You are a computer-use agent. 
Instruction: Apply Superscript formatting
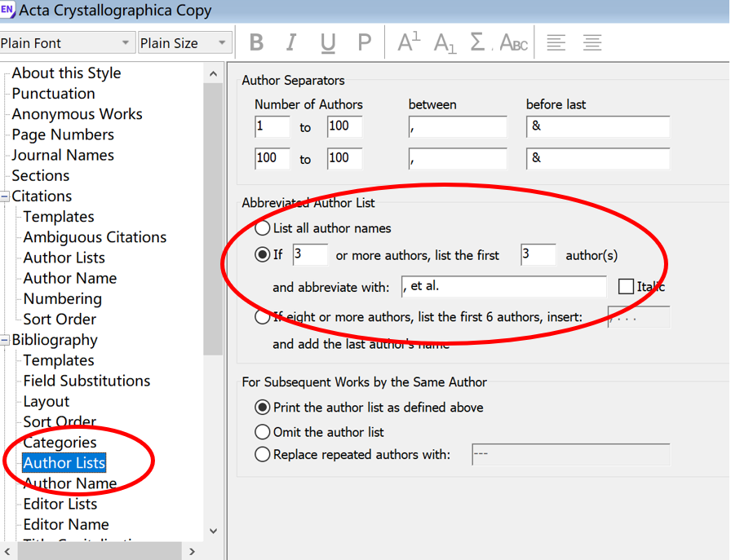click(x=409, y=42)
